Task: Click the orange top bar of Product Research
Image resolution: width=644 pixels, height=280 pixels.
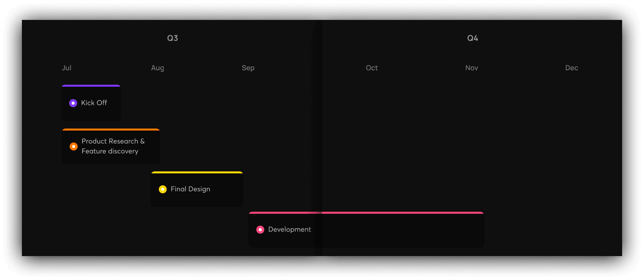Action: 111,130
